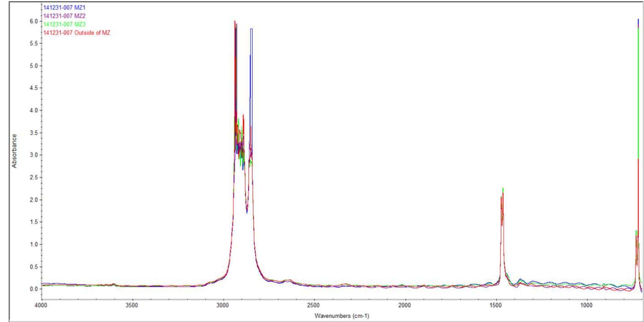Screen dimensions: 644x322
Task: Click the 0.0 absorbance tick label
Action: pos(34,289)
